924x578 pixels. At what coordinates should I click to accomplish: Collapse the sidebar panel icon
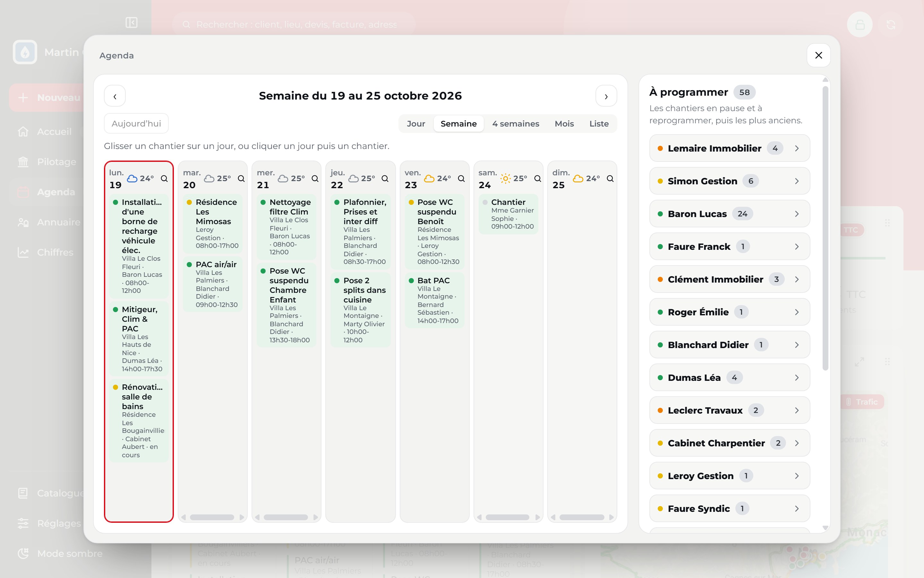[x=131, y=22]
